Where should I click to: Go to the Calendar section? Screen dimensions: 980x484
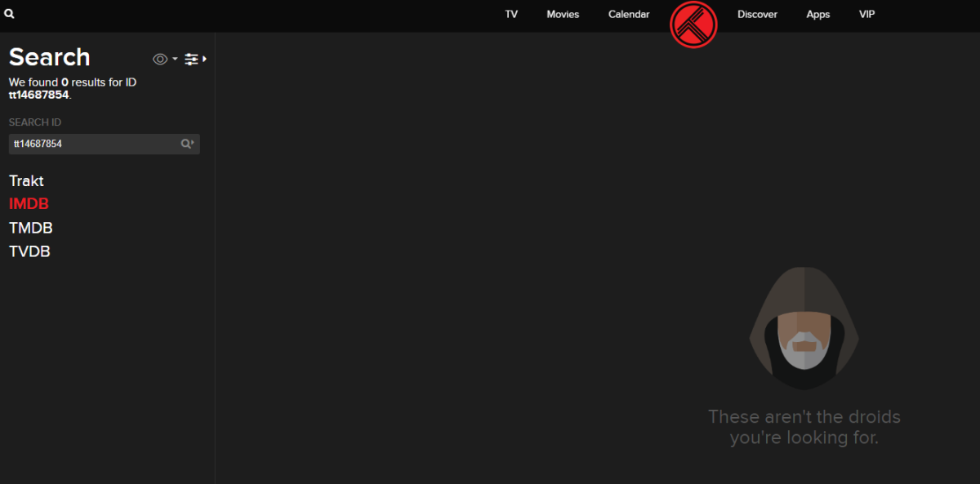(628, 14)
